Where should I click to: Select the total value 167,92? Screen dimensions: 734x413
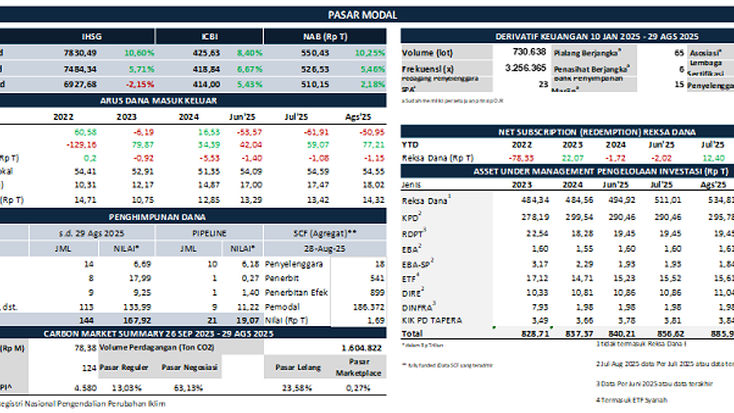(x=136, y=321)
